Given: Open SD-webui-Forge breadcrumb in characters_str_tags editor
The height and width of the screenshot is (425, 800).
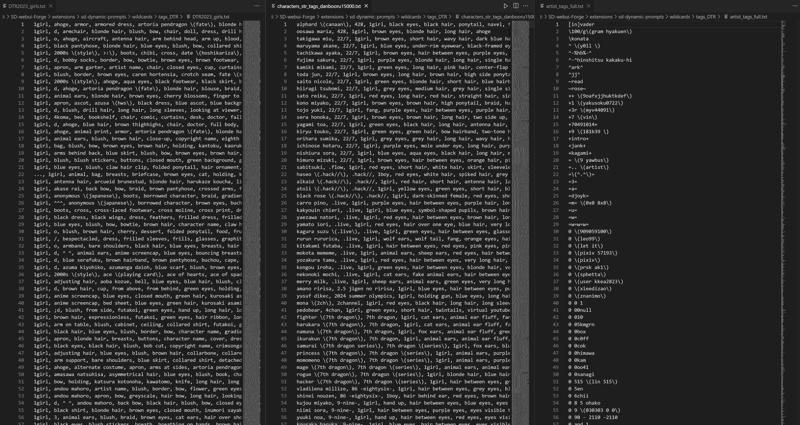Looking at the screenshot, I should (x=296, y=17).
